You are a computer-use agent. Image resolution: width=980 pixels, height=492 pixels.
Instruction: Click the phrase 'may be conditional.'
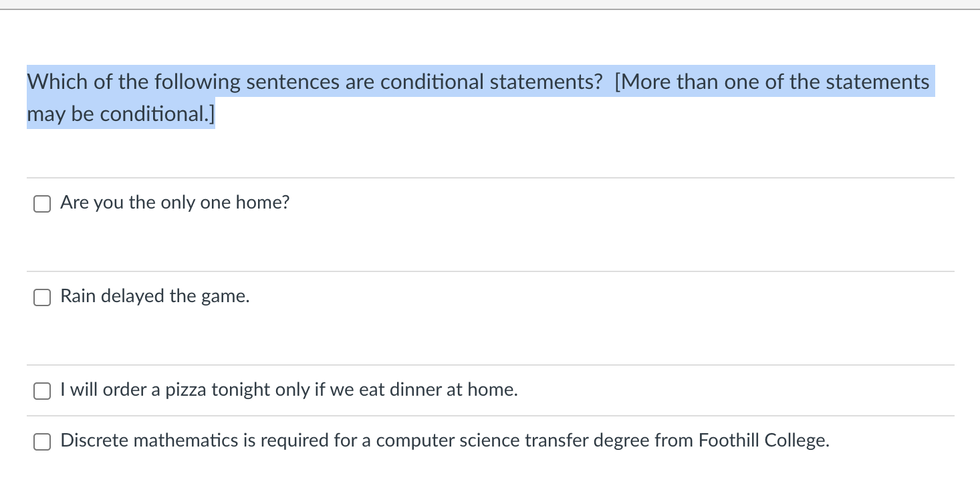click(120, 114)
